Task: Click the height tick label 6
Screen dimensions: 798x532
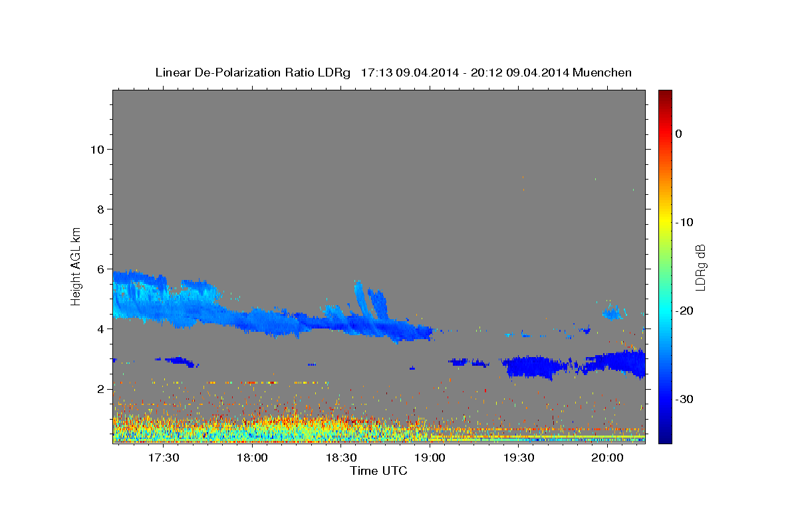Action: tap(101, 269)
